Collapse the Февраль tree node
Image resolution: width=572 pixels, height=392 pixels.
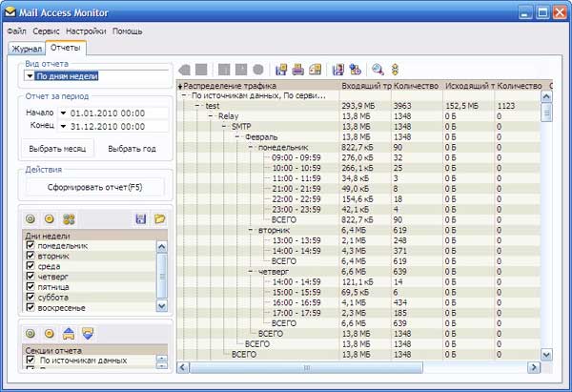coord(237,137)
